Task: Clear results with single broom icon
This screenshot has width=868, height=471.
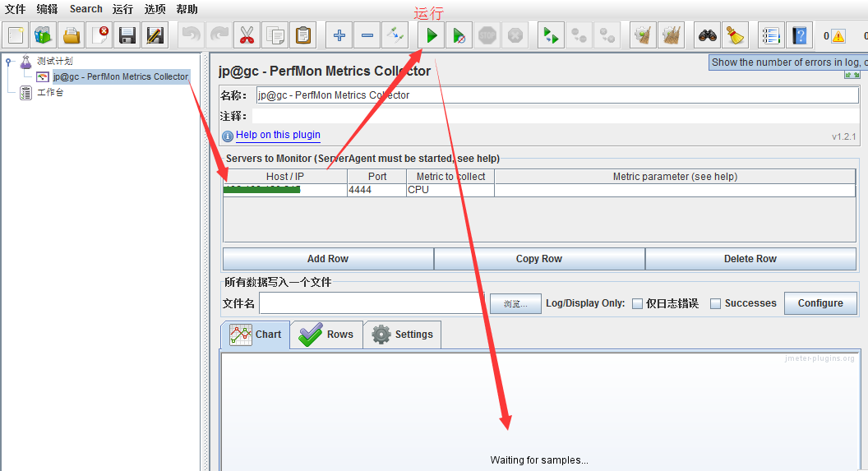Action: click(x=644, y=35)
